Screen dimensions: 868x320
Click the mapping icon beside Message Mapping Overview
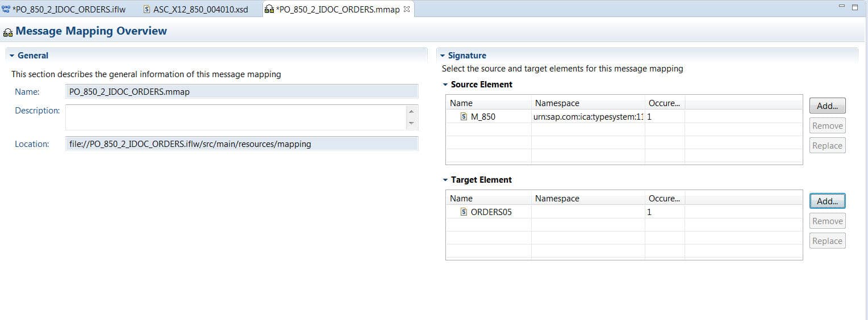click(x=8, y=32)
